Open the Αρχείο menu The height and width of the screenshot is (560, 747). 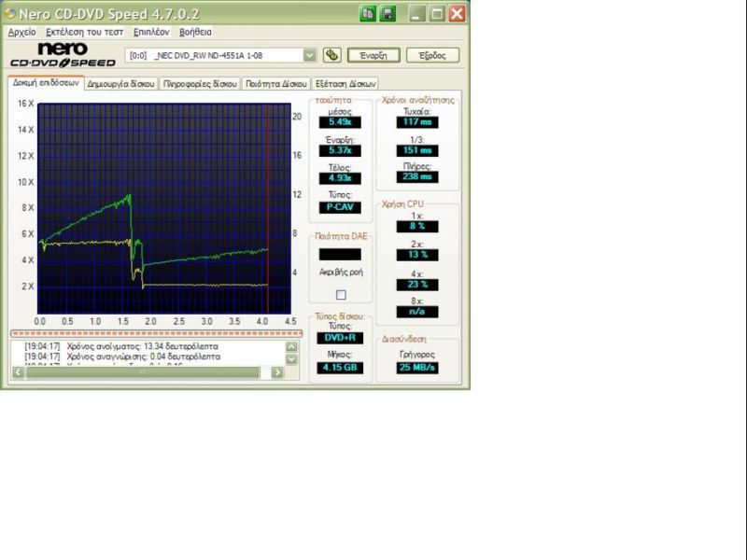point(21,32)
